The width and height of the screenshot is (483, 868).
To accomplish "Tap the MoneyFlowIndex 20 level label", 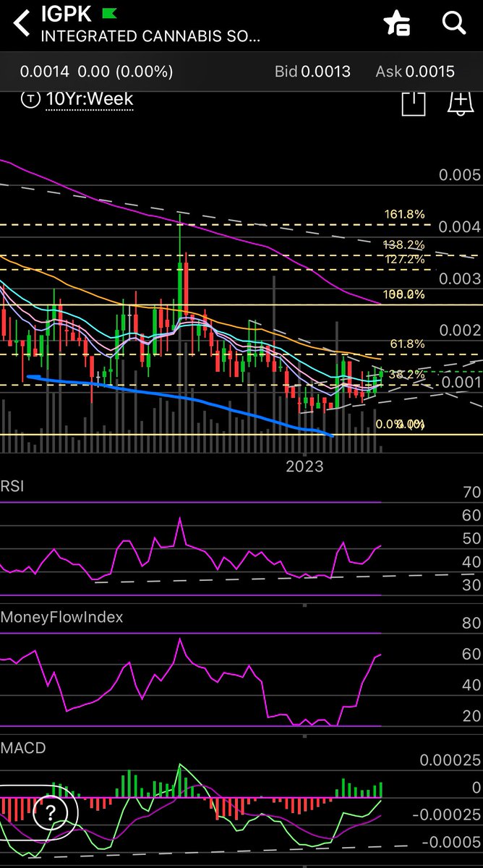I will pyautogui.click(x=472, y=715).
